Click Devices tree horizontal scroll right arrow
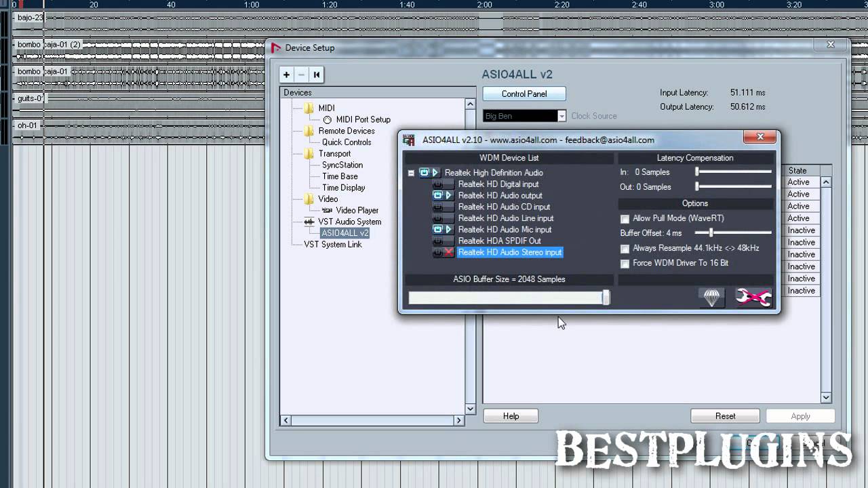 (458, 420)
